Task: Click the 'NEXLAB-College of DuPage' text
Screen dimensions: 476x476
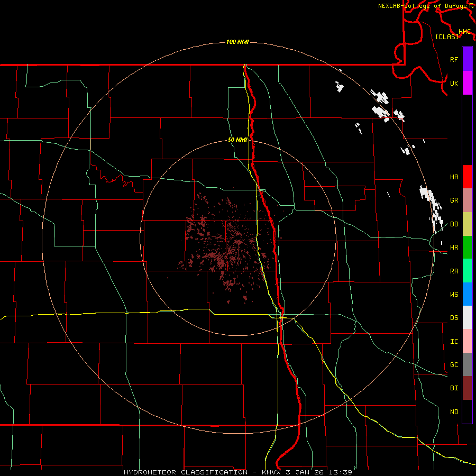Action: [x=423, y=6]
